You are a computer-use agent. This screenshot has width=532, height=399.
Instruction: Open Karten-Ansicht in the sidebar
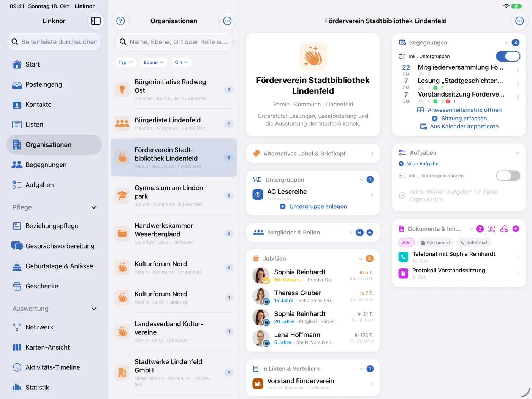pyautogui.click(x=54, y=347)
